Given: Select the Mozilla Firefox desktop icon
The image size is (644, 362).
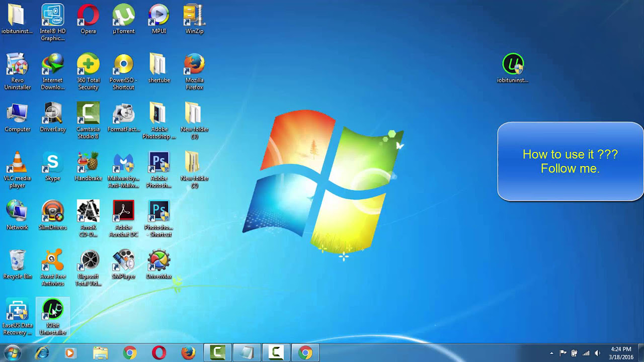Looking at the screenshot, I should (x=194, y=71).
